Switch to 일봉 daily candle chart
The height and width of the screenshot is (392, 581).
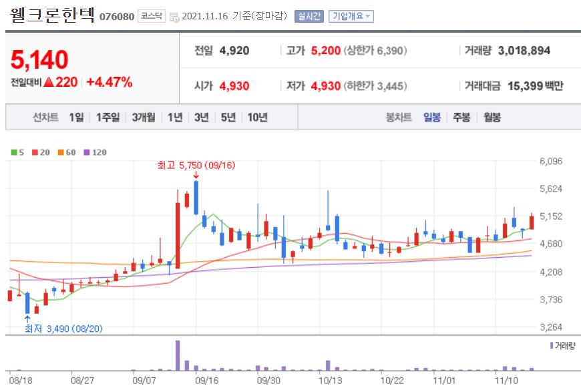432,118
